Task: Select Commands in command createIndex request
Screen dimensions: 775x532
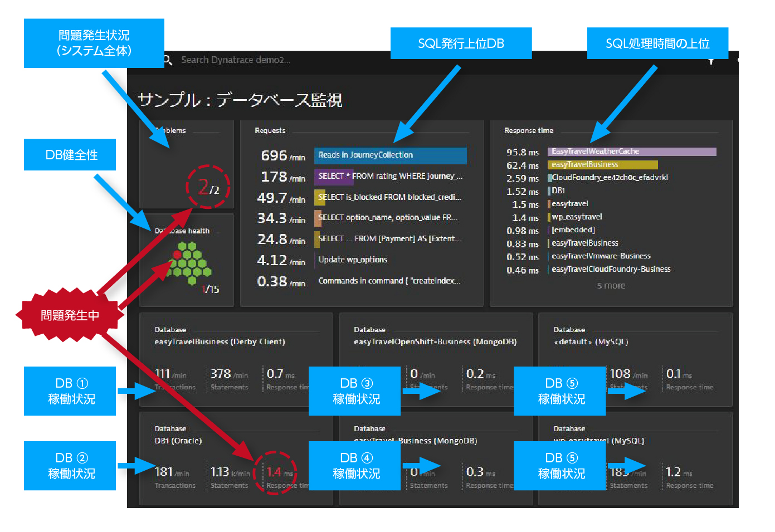Action: coord(389,281)
